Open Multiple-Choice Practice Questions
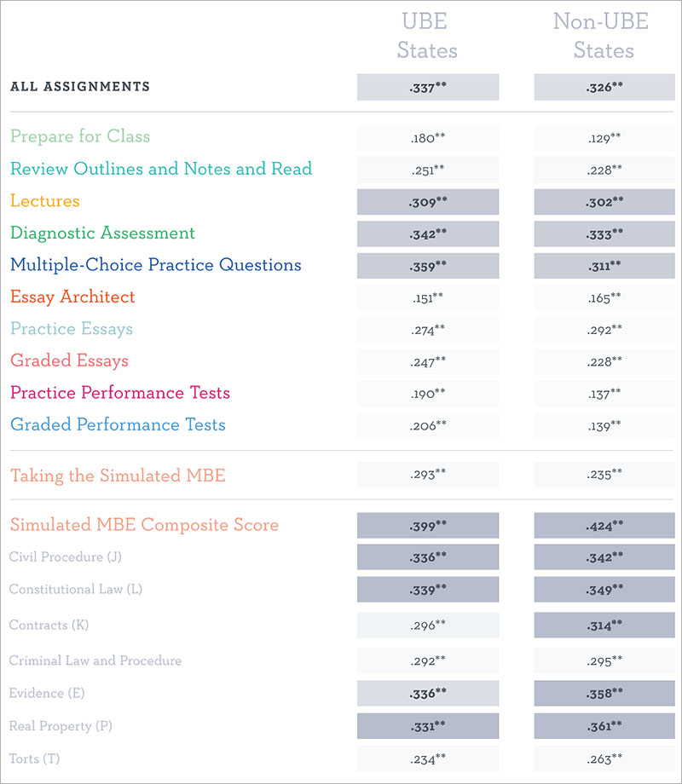 click(156, 265)
